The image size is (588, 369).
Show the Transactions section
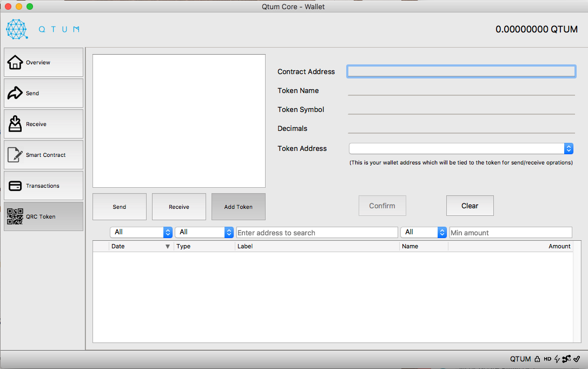click(x=43, y=186)
